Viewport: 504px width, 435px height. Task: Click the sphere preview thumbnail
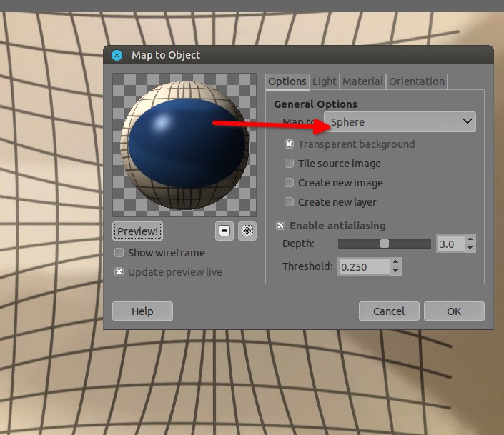pos(184,145)
